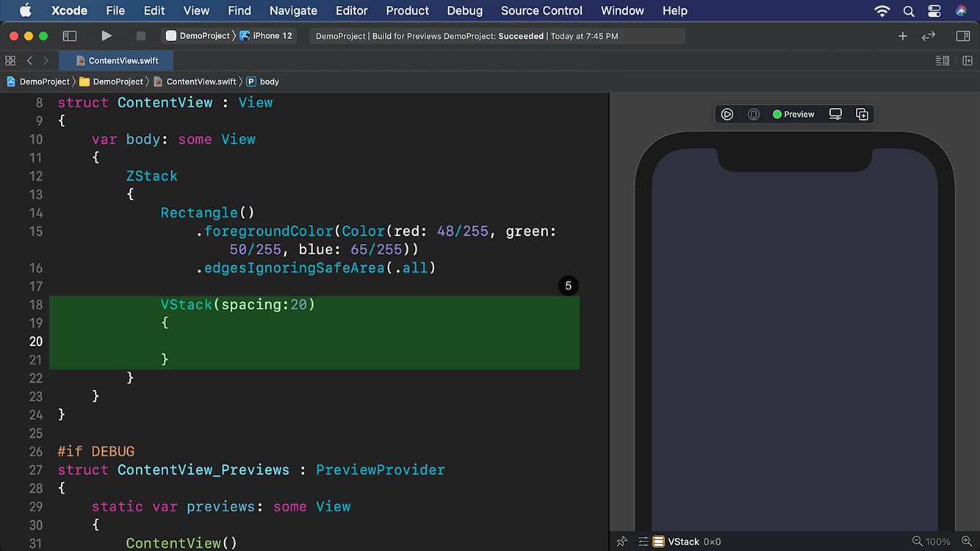Viewport: 980px width, 551px height.
Task: Open ContentView.swift in jump bar
Action: coord(195,82)
